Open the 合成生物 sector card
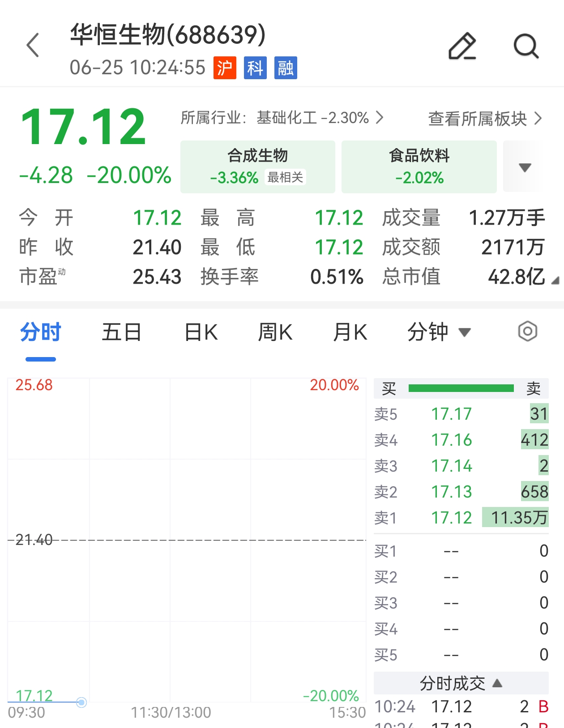 pos(258,167)
